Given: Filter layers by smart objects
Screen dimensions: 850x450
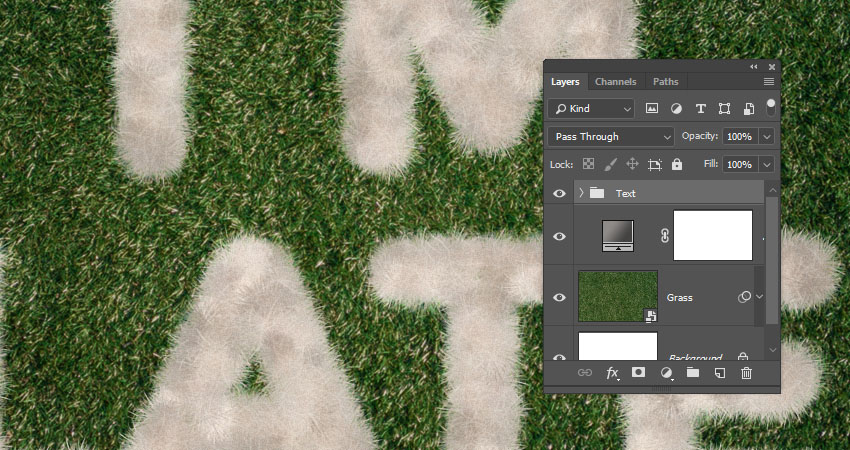Looking at the screenshot, I should (x=749, y=108).
